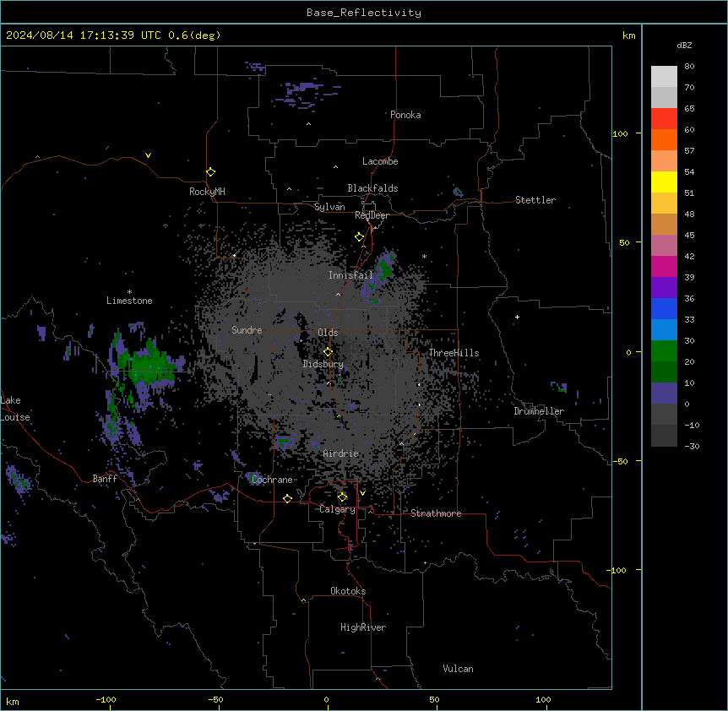Click the yellow diamond marker above RockyMH
The height and width of the screenshot is (711, 728).
click(211, 172)
